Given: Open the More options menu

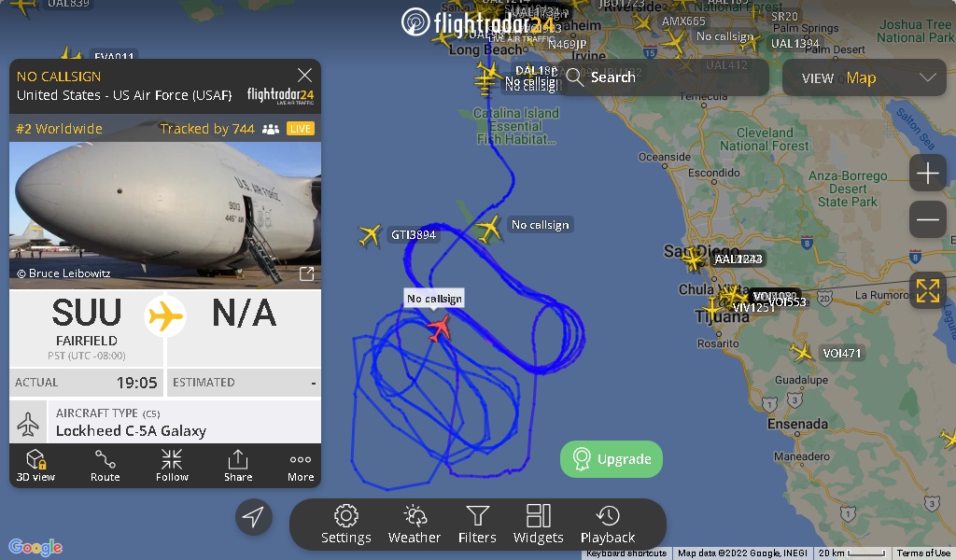Looking at the screenshot, I should coord(301,466).
